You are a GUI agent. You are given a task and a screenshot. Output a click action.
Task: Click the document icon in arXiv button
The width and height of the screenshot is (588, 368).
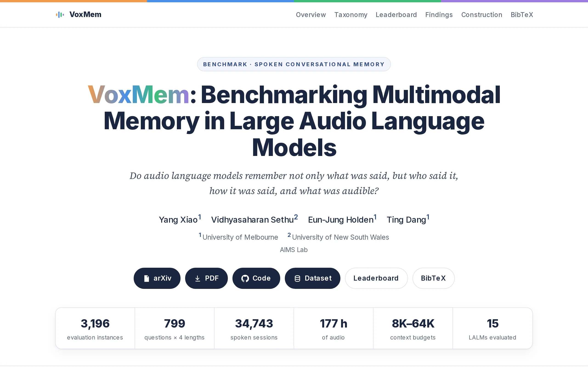coord(147,279)
